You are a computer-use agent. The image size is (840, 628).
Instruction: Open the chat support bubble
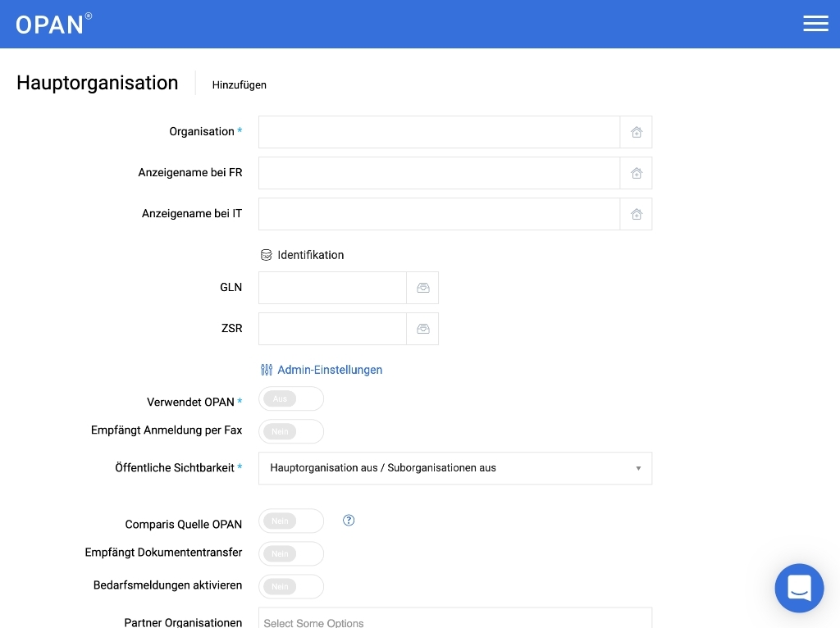click(x=799, y=588)
